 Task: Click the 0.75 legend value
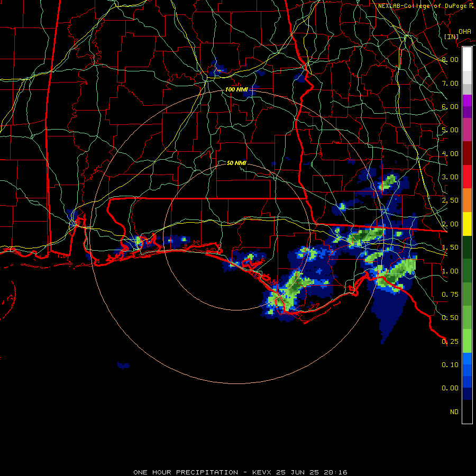pyautogui.click(x=450, y=295)
